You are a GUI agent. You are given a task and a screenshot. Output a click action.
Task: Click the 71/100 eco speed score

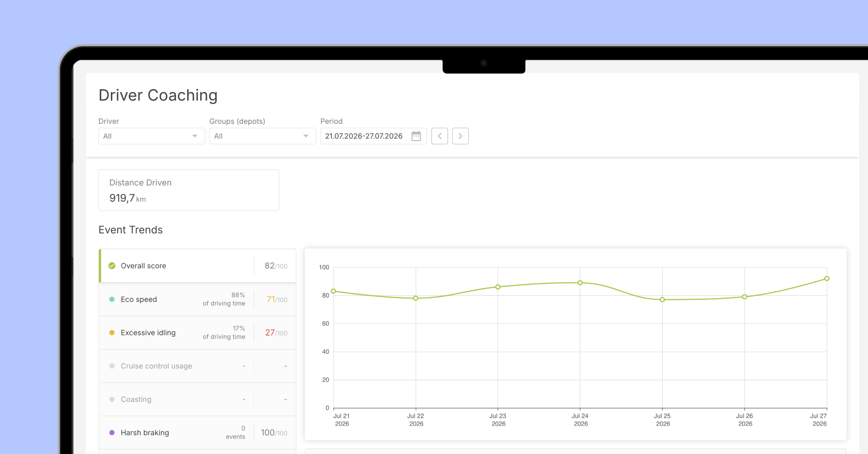(x=277, y=299)
